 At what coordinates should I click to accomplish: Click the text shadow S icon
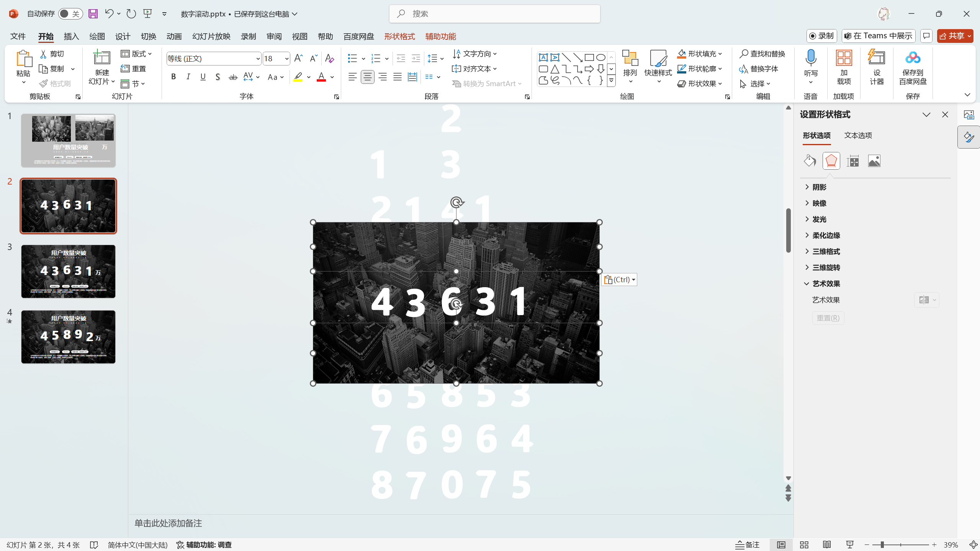[218, 77]
